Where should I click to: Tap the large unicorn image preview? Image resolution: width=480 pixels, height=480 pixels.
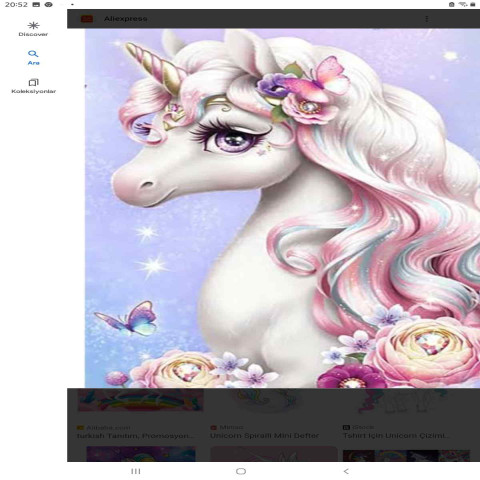pos(282,208)
